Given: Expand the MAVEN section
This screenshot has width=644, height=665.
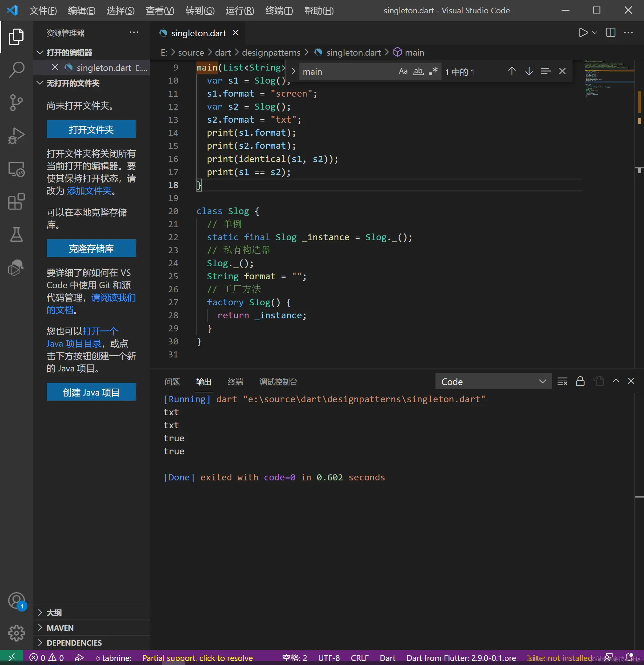Looking at the screenshot, I should point(60,628).
